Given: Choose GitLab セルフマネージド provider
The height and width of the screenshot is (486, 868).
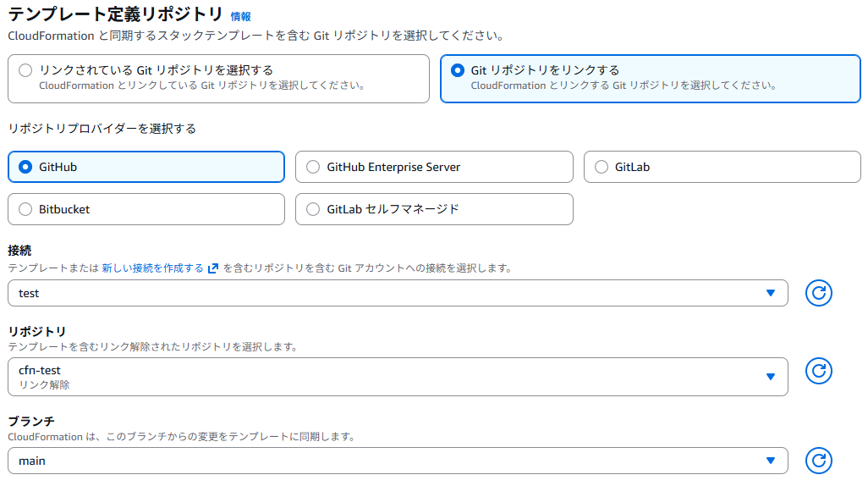Looking at the screenshot, I should 434,209.
